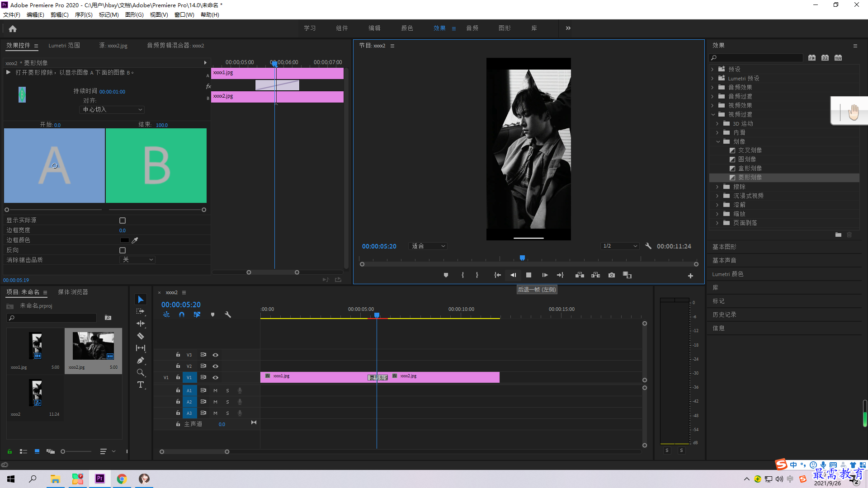868x488 pixels.
Task: Expand 预设 folder in Effects
Action: [712, 70]
